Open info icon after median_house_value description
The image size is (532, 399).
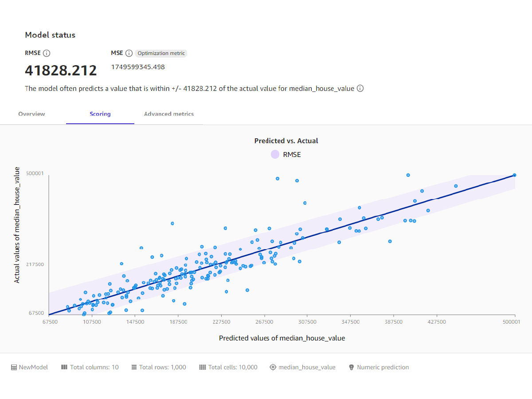360,88
